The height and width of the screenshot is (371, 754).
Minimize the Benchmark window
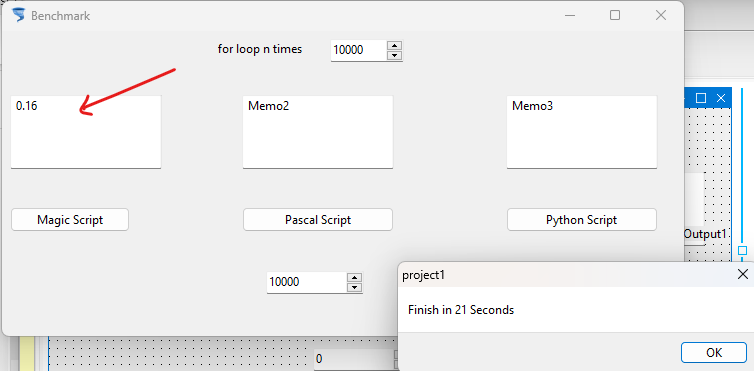pyautogui.click(x=570, y=15)
